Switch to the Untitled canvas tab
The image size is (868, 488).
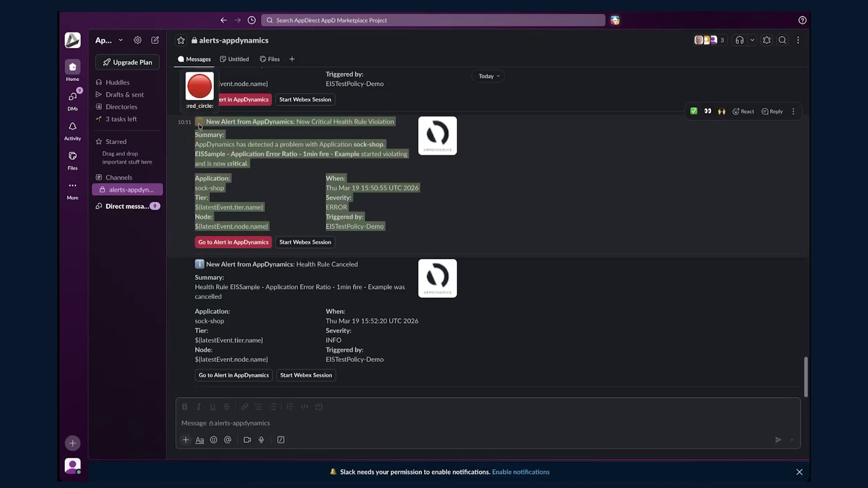(234, 59)
